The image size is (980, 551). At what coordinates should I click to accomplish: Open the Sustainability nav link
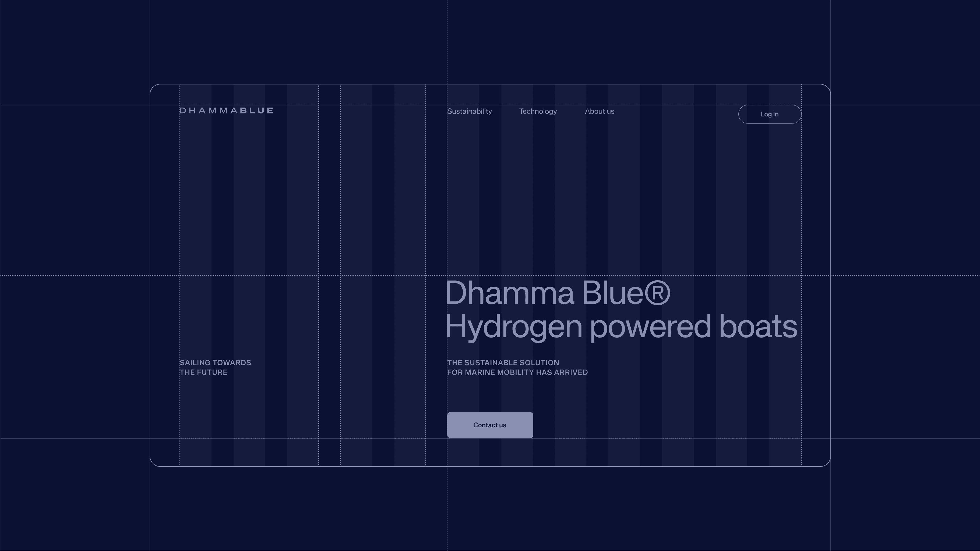coord(469,111)
